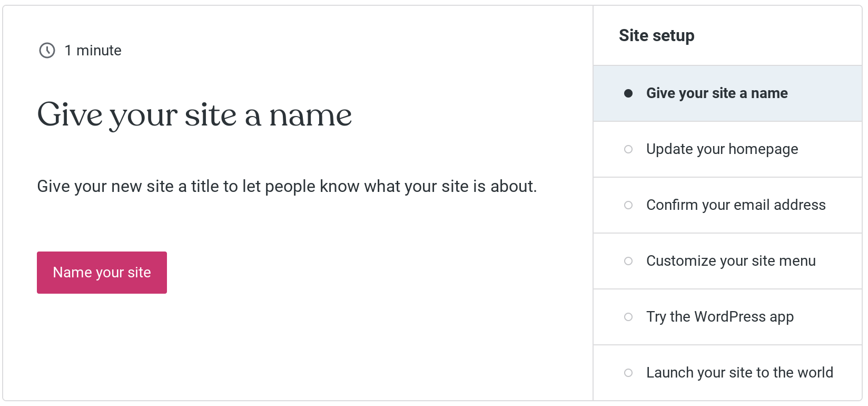Screen dimensions: 868x406
Task: Select Try the WordPress app item
Action: [x=727, y=317]
